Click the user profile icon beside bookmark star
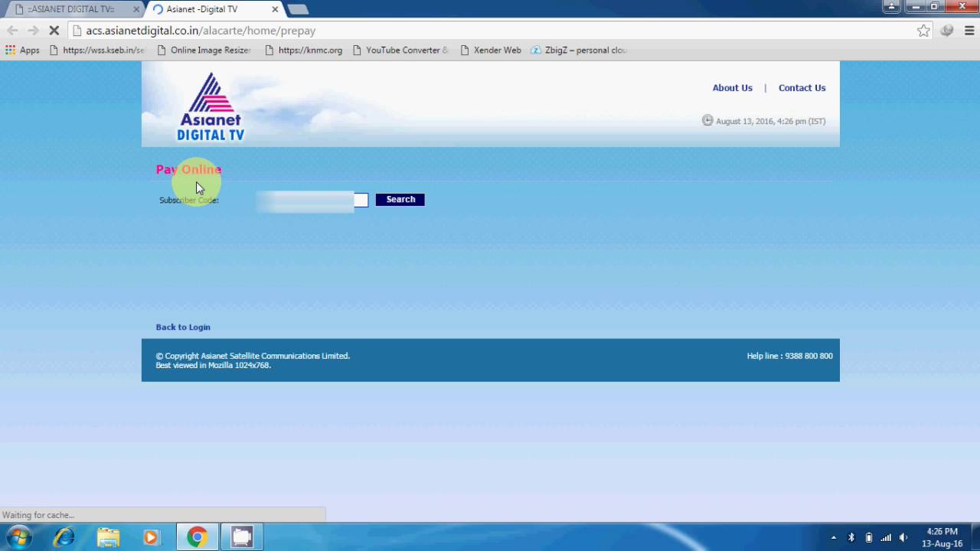The height and width of the screenshot is (551, 980). [947, 31]
